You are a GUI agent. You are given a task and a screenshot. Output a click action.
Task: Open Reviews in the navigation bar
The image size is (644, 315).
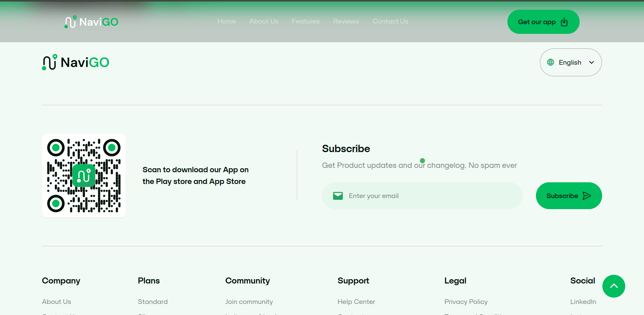tap(346, 21)
